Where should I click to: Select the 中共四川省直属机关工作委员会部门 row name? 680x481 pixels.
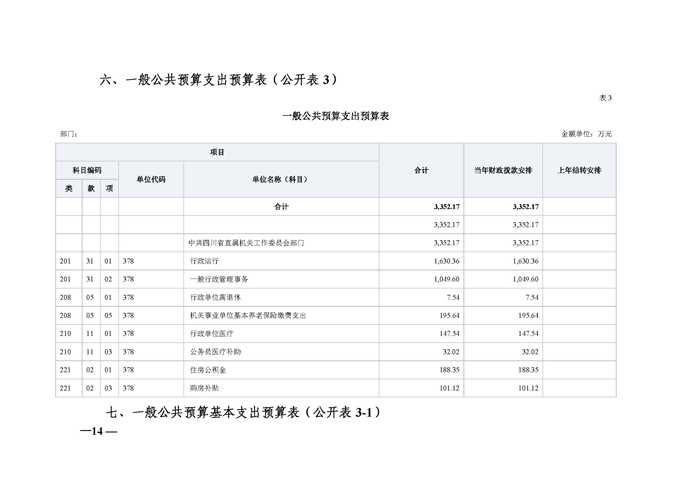point(246,242)
